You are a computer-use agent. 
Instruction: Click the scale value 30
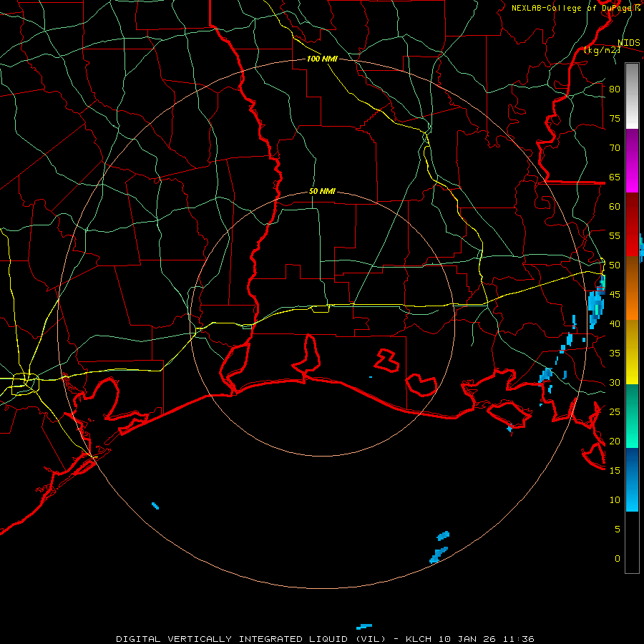click(x=615, y=383)
